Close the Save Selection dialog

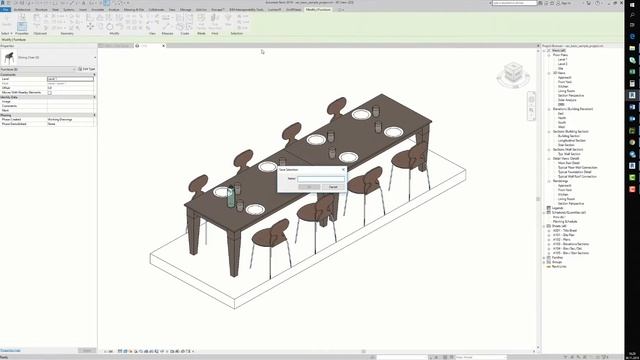click(x=343, y=169)
